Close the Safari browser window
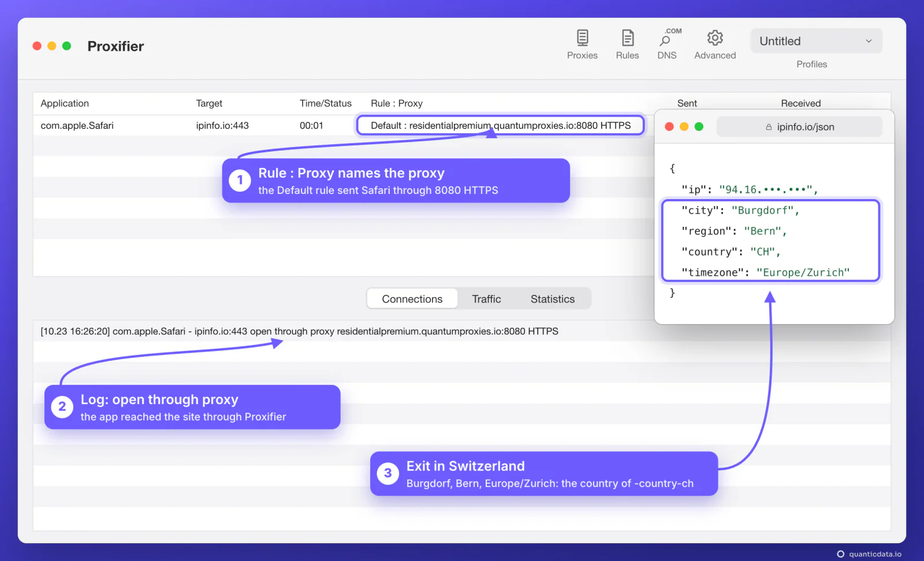 tap(669, 126)
